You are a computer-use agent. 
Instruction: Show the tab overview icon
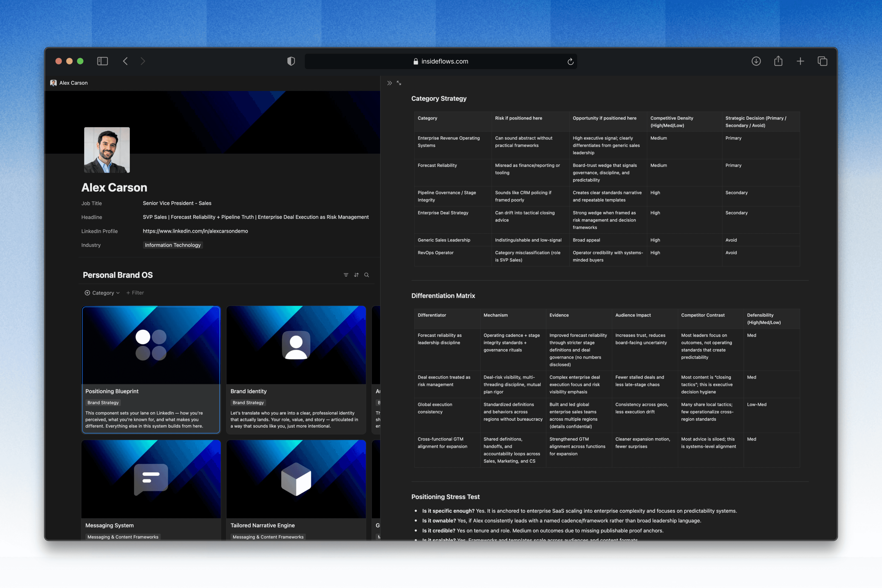[x=822, y=61]
